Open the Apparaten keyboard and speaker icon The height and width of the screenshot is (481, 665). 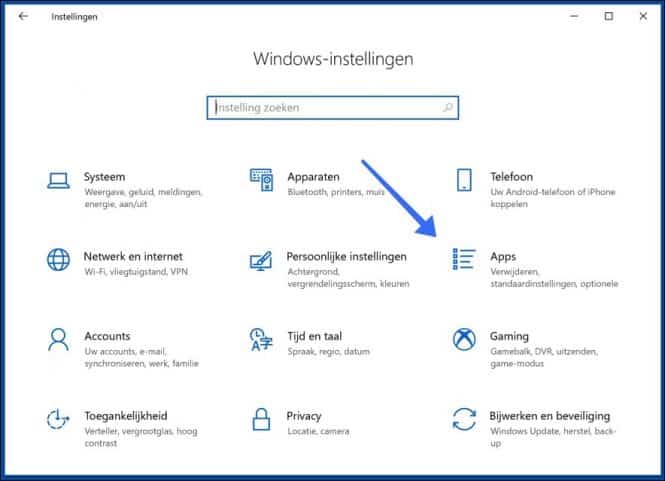pyautogui.click(x=261, y=180)
